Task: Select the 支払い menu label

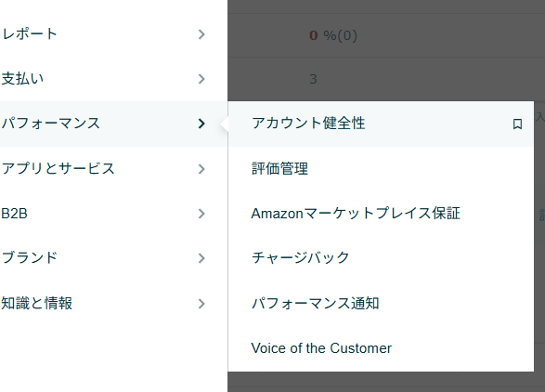Action: 22,79
